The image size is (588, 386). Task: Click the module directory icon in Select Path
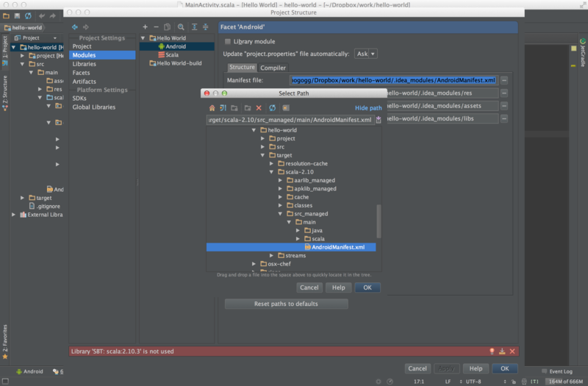click(234, 108)
